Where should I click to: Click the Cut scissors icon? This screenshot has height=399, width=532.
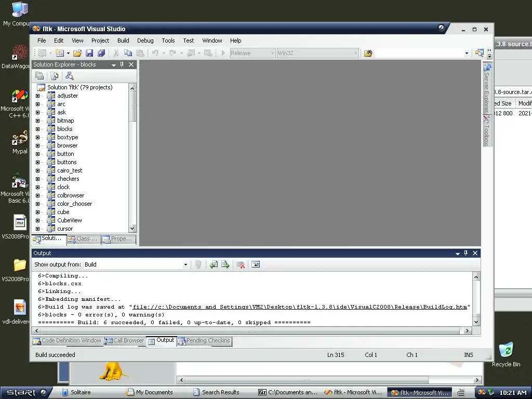(x=116, y=53)
